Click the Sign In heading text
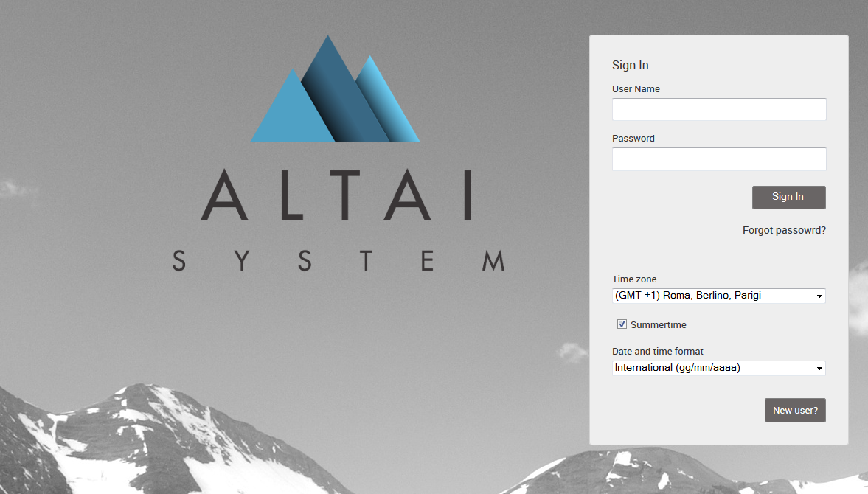The width and height of the screenshot is (868, 494). coord(630,66)
